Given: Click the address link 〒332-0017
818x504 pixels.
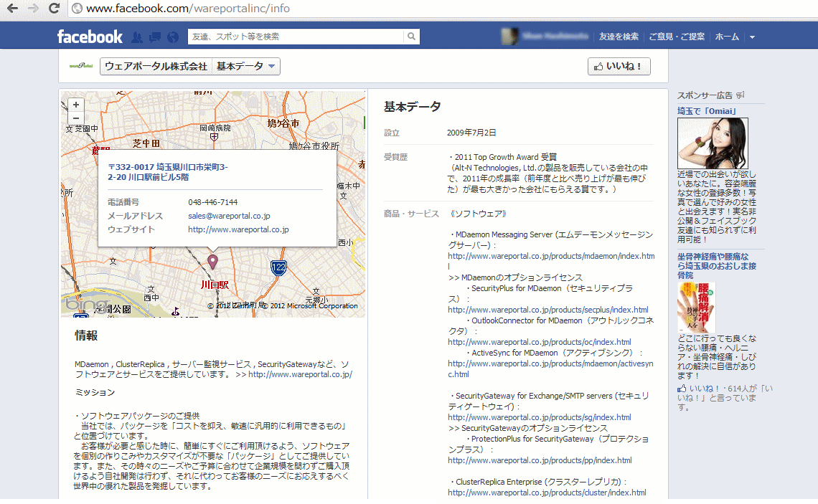Looking at the screenshot, I should click(x=168, y=172).
